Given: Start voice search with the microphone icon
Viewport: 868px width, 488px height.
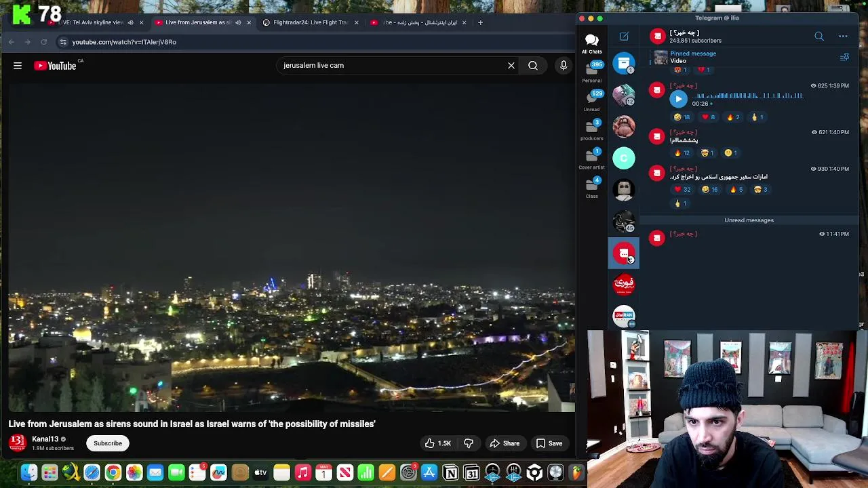Looking at the screenshot, I should [564, 66].
